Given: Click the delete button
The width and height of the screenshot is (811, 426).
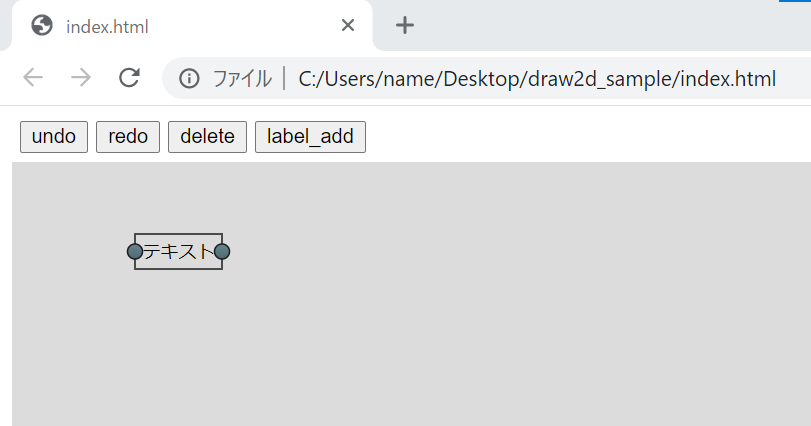Looking at the screenshot, I should coord(207,137).
